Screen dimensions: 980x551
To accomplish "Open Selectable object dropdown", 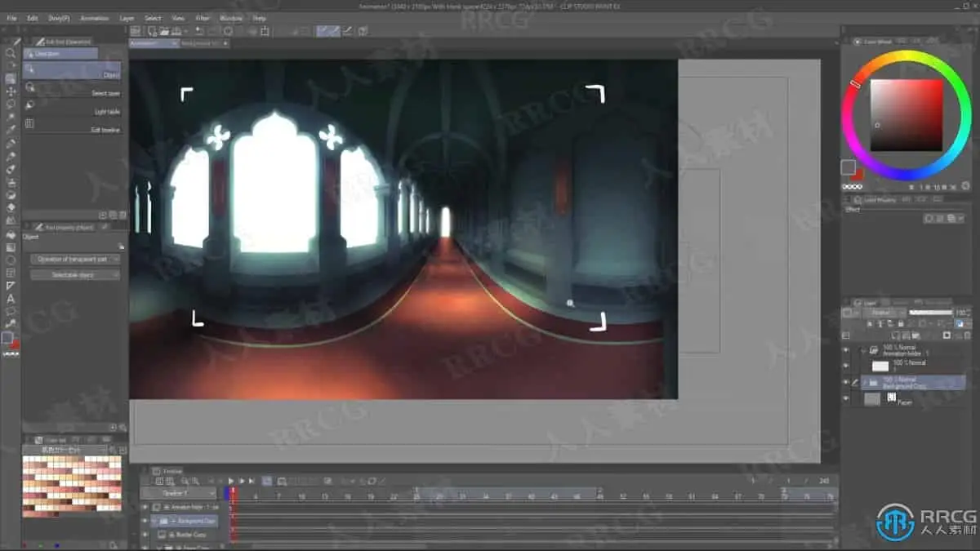I will click(x=75, y=275).
